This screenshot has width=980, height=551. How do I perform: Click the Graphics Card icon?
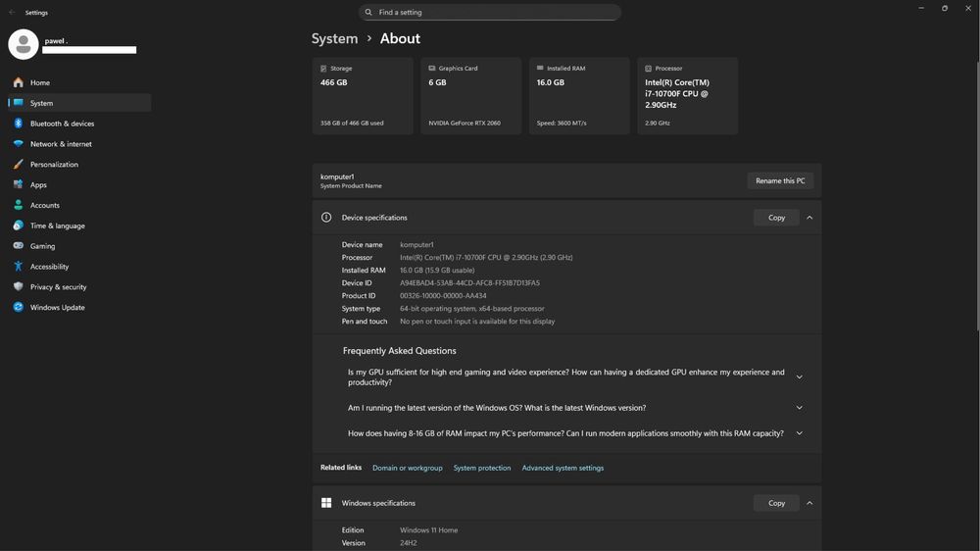pyautogui.click(x=432, y=69)
